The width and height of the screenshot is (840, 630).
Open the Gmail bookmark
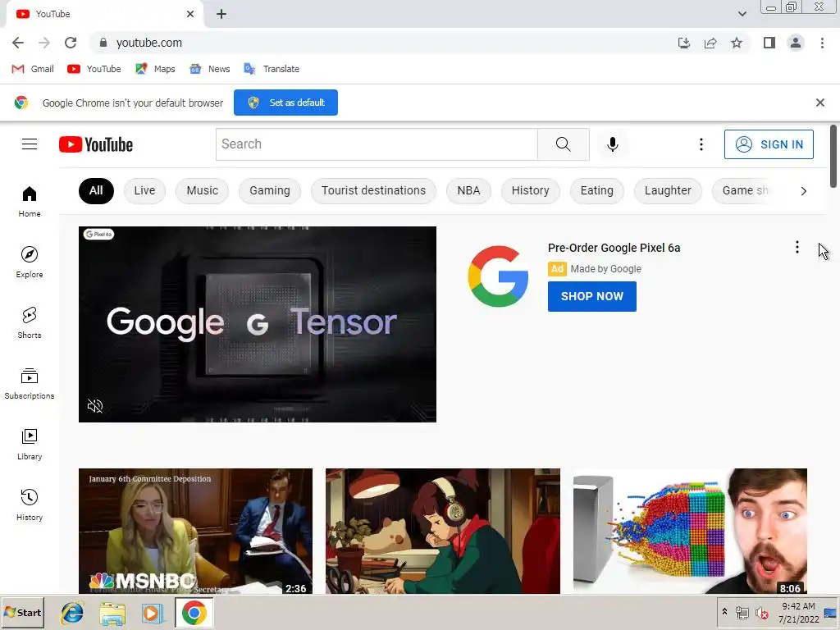33,69
